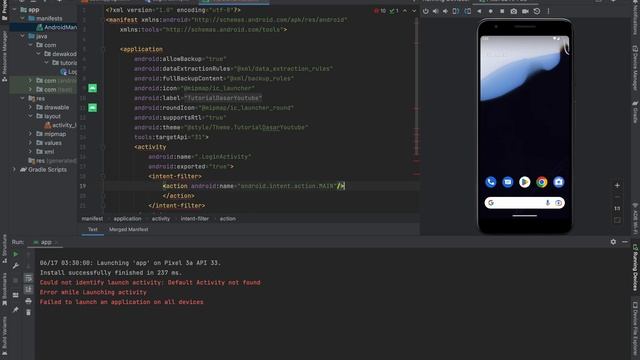640x360 pixels.
Task: Open Run panel settings gear
Action: click(613, 242)
